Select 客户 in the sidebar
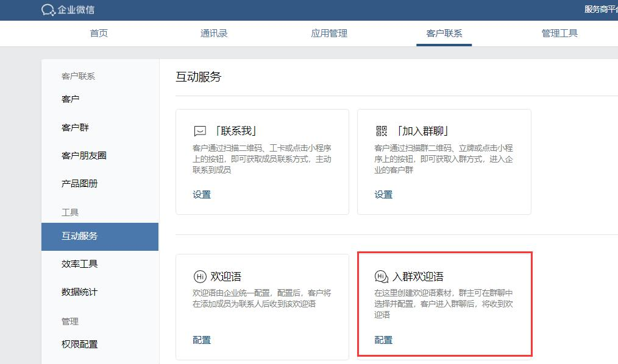 tap(70, 99)
